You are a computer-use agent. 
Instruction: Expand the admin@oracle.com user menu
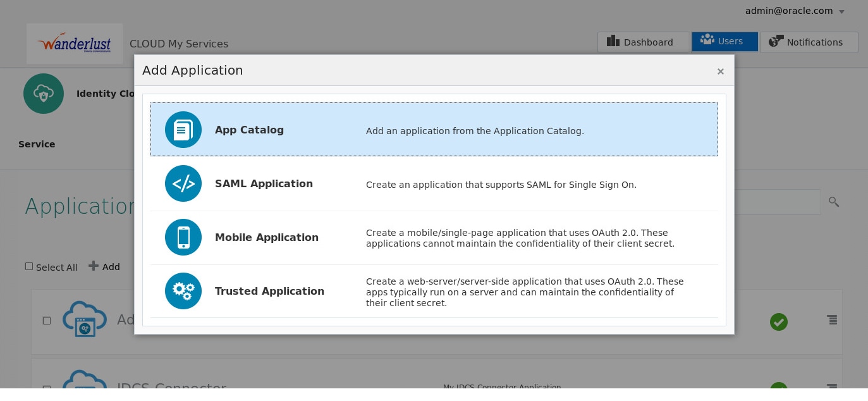point(841,11)
